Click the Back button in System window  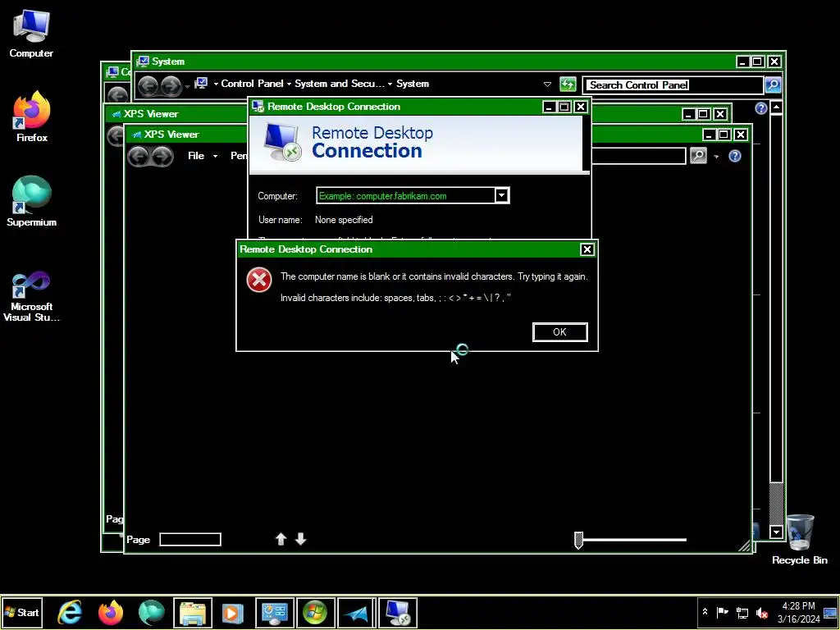[x=148, y=84]
